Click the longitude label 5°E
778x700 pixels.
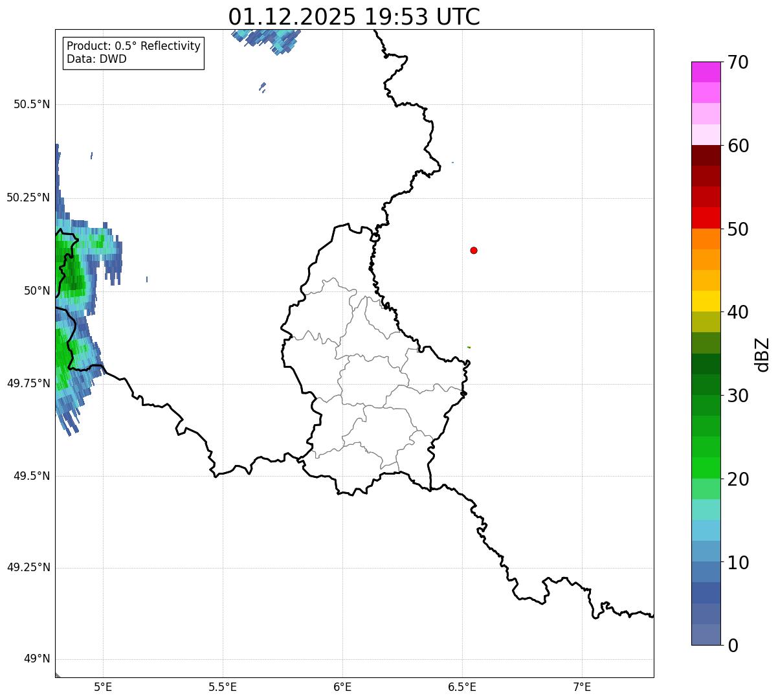pyautogui.click(x=103, y=686)
